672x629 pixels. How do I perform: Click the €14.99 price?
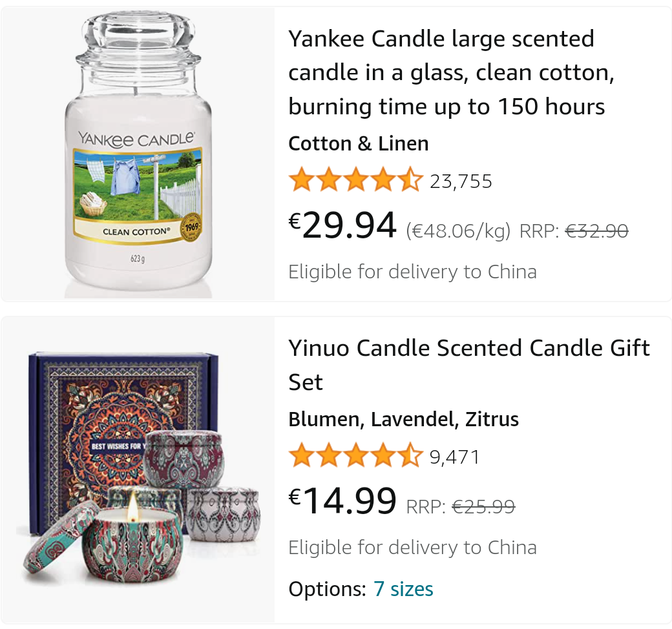coord(342,502)
